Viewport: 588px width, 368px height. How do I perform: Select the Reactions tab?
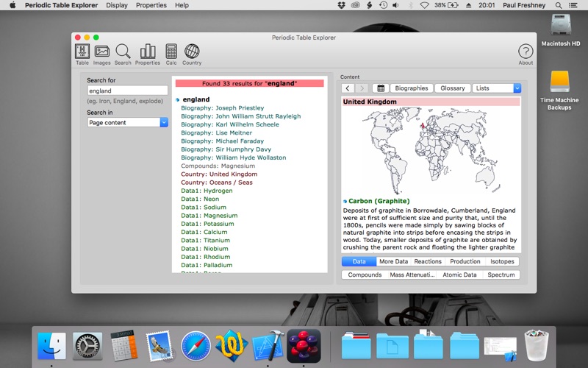[428, 261]
